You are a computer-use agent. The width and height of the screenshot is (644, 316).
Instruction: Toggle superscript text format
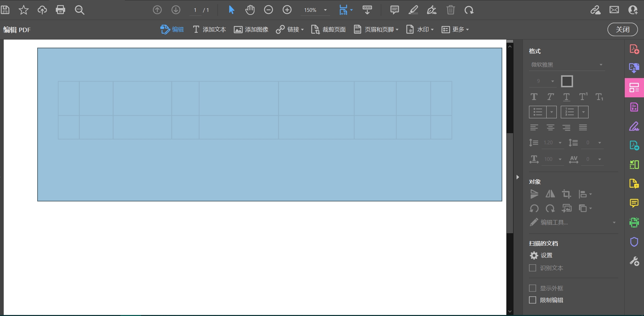(583, 97)
